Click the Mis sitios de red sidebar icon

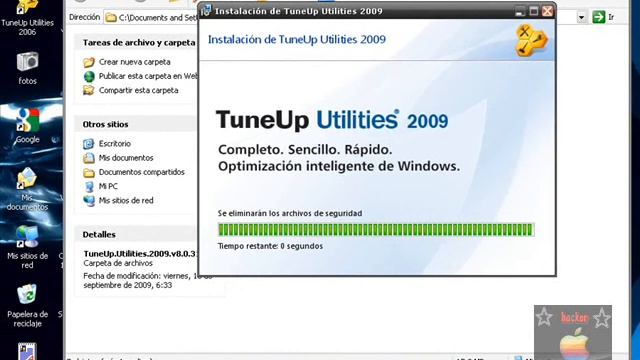point(89,200)
